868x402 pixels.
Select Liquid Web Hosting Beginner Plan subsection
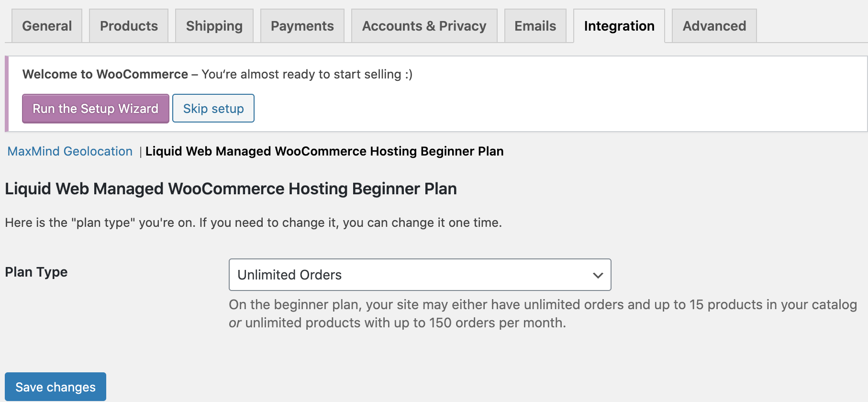pos(324,151)
